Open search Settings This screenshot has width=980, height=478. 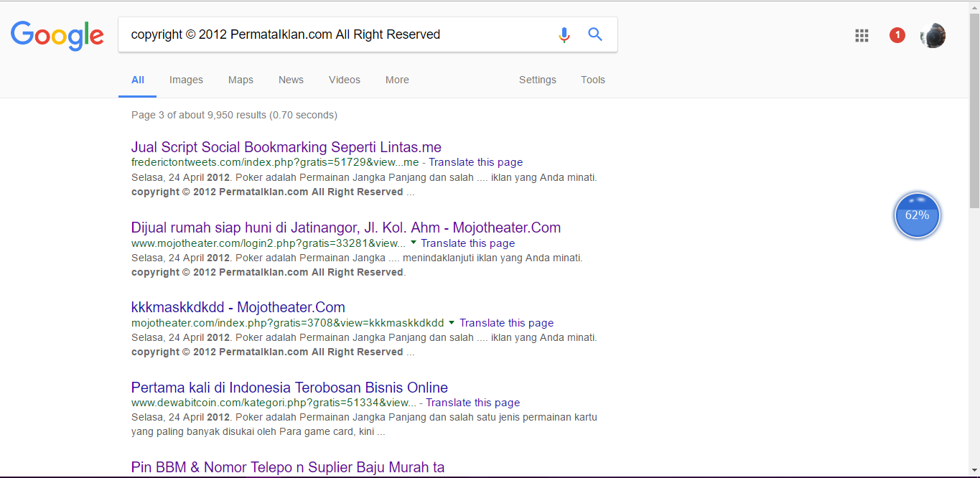(538, 80)
